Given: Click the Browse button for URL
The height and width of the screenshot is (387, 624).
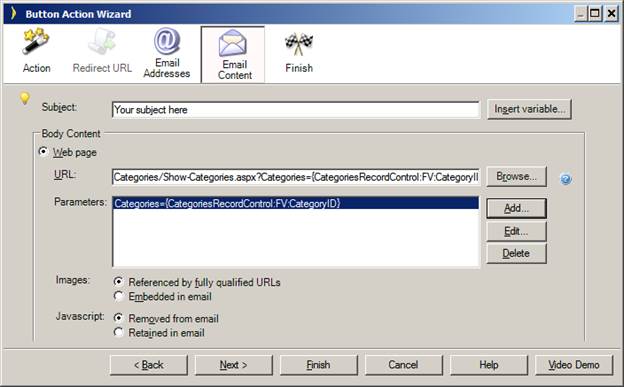Looking at the screenshot, I should tap(516, 177).
